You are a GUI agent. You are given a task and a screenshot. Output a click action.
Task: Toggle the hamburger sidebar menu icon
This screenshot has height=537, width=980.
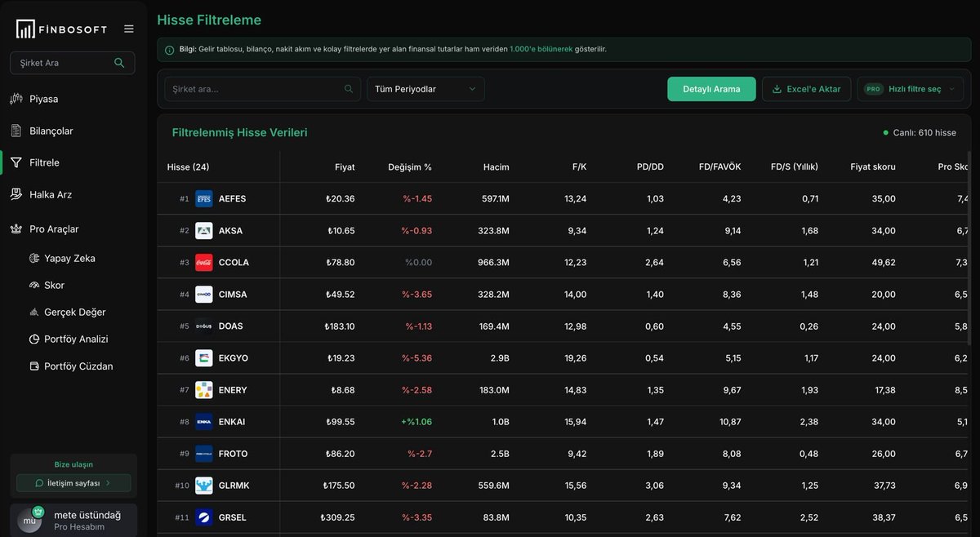pos(129,29)
